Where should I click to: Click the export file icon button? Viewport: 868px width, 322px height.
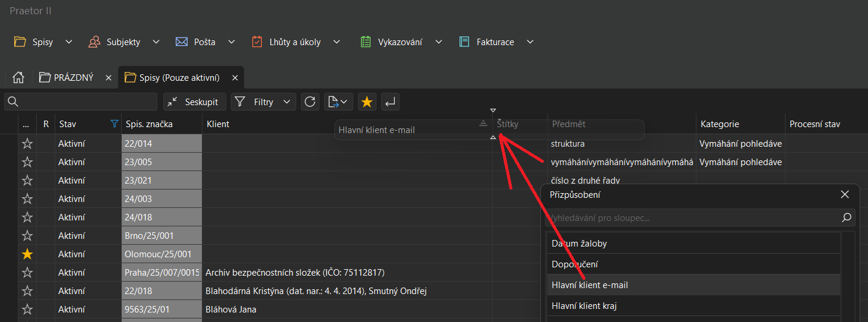click(x=338, y=102)
